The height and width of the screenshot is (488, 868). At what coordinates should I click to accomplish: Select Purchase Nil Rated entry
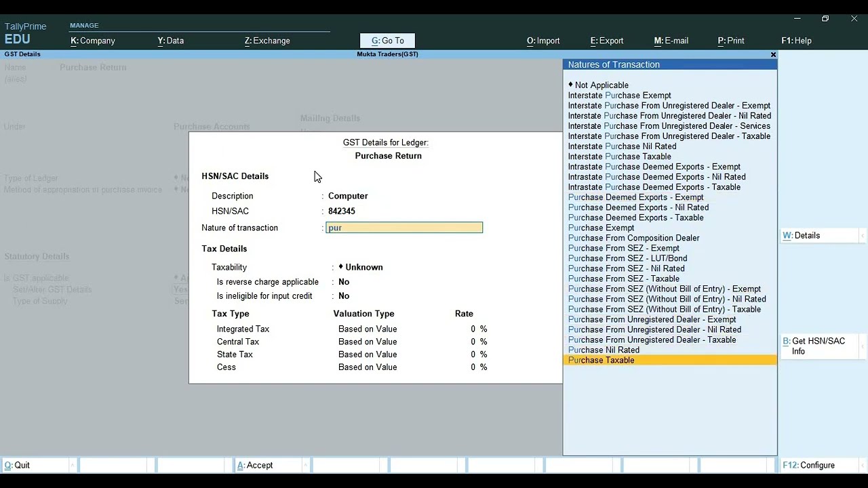(670, 350)
